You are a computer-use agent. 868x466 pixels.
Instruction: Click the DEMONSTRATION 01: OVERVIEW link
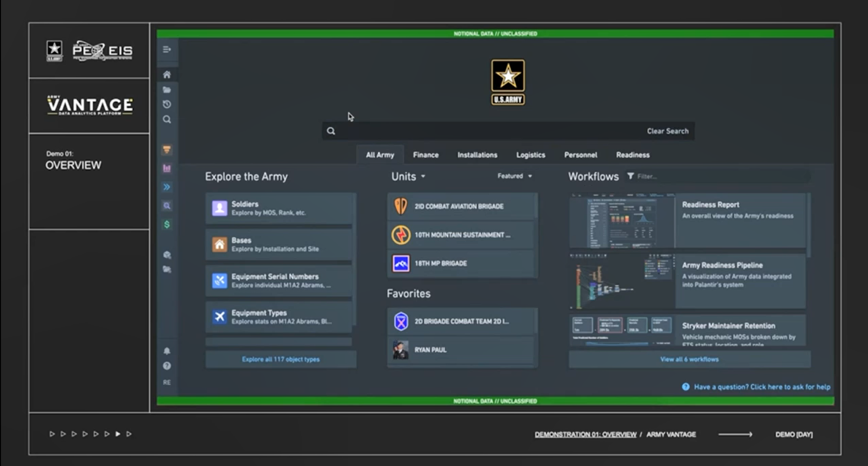(585, 434)
